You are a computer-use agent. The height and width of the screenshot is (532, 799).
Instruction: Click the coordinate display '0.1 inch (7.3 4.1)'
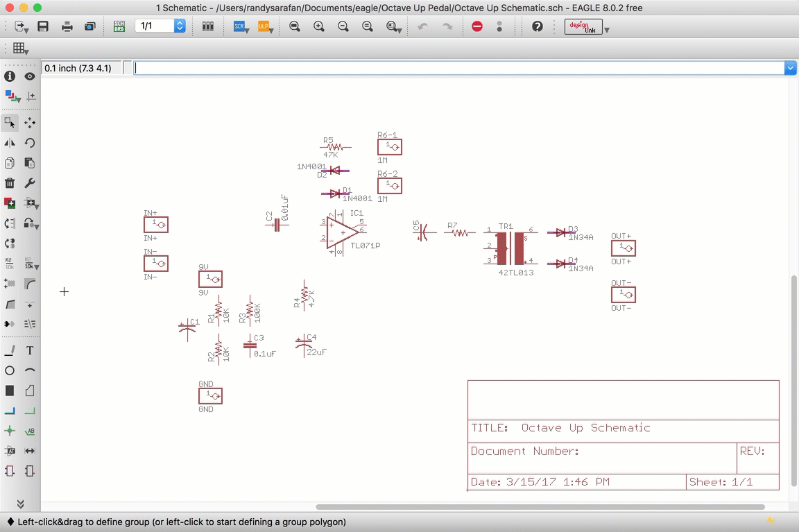click(78, 68)
